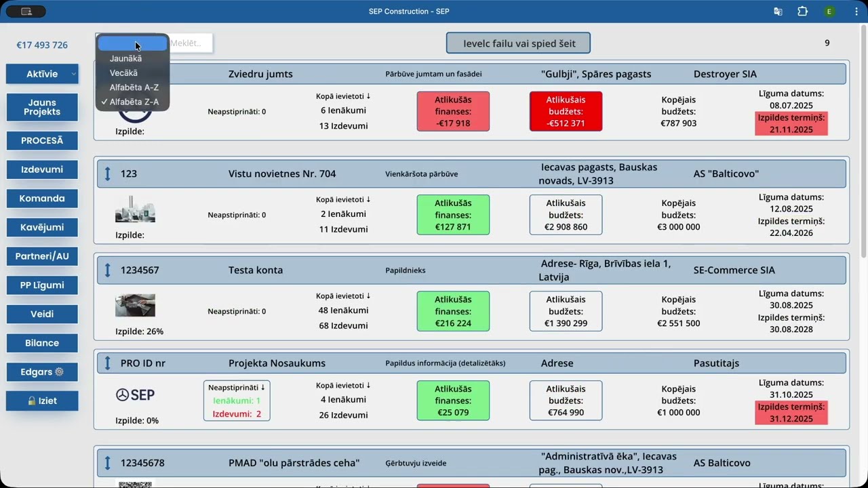Open Vistu novietnes project thumbnail image
Image resolution: width=868 pixels, height=488 pixels.
[x=135, y=209]
